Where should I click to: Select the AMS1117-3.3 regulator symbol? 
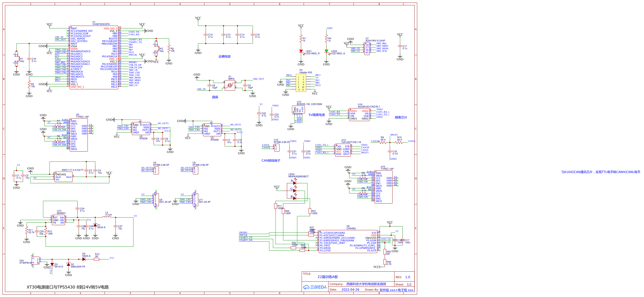(x=63, y=177)
